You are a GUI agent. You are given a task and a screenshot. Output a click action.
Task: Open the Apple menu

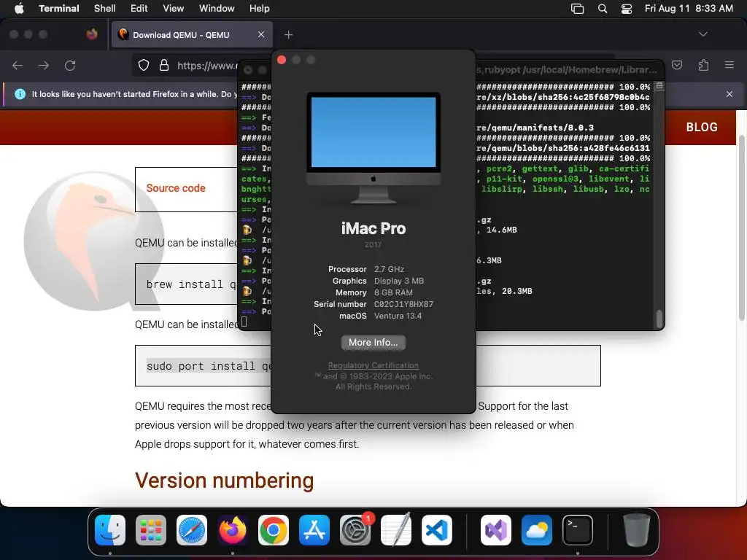pos(19,8)
